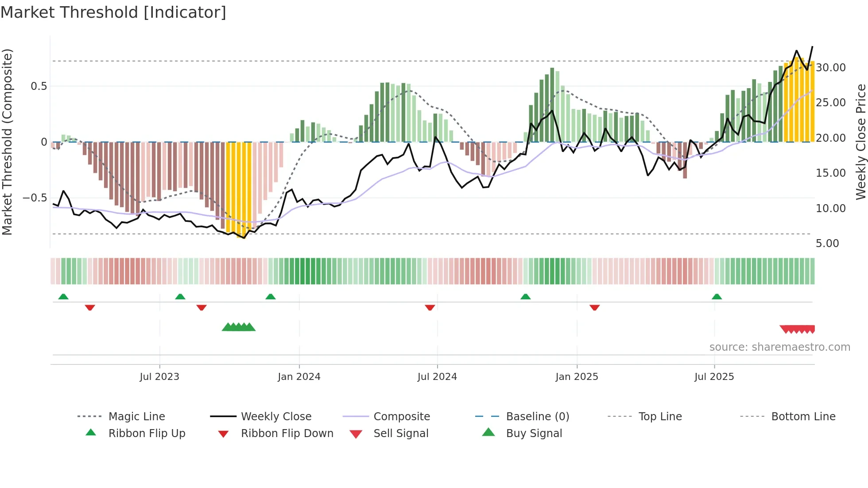Click the Ribbon Flip Up legend triangle icon
The width and height of the screenshot is (868, 488).
[91, 433]
